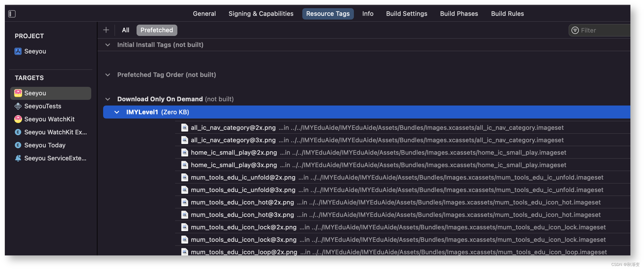This screenshot has width=644, height=269.
Task: Enable the Prefetched filter
Action: click(x=157, y=30)
